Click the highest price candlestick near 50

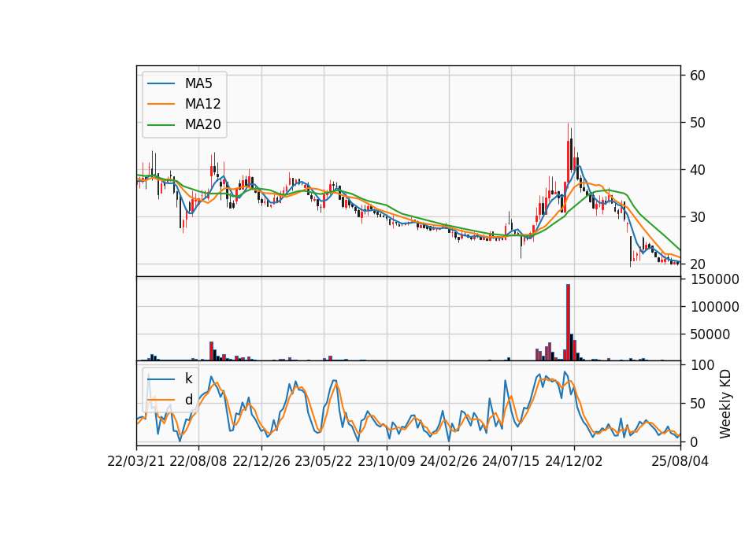coord(568,154)
